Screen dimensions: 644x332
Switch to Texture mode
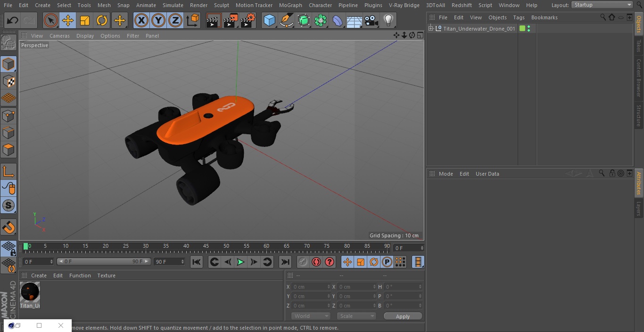point(9,81)
